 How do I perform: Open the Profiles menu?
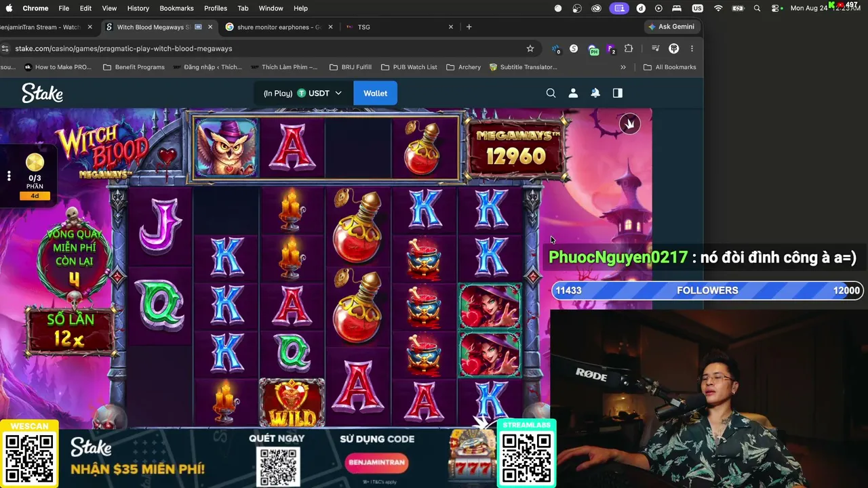(216, 8)
